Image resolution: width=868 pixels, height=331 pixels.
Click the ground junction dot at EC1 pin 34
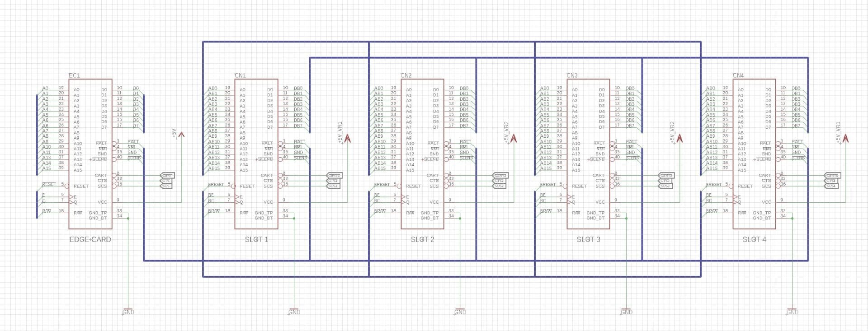tap(128, 219)
